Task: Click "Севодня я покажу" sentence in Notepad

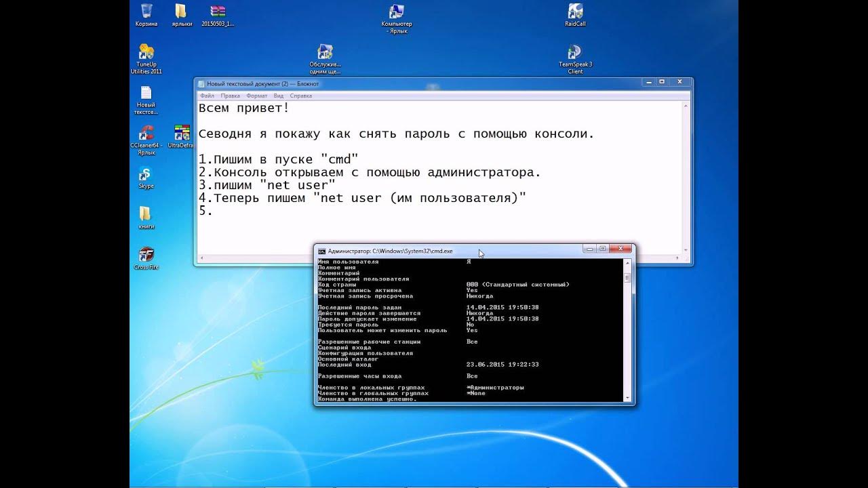Action: pos(397,134)
